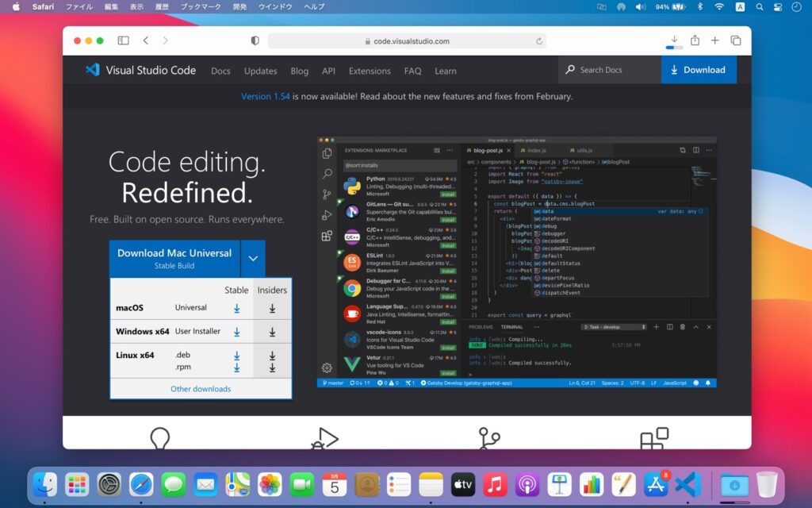Open the Apple menu
812x508 pixels.
tap(16, 6)
